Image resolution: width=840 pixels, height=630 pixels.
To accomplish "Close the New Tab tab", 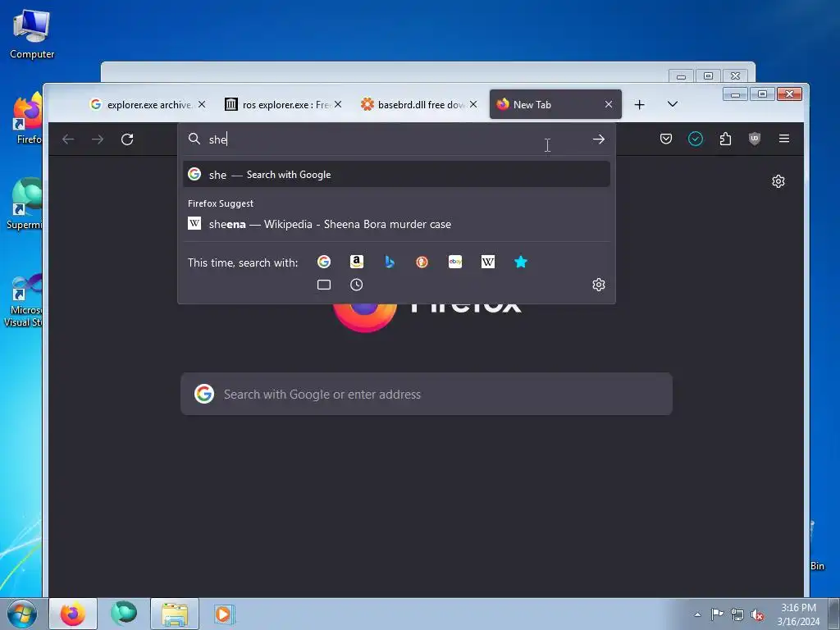I will pyautogui.click(x=609, y=104).
